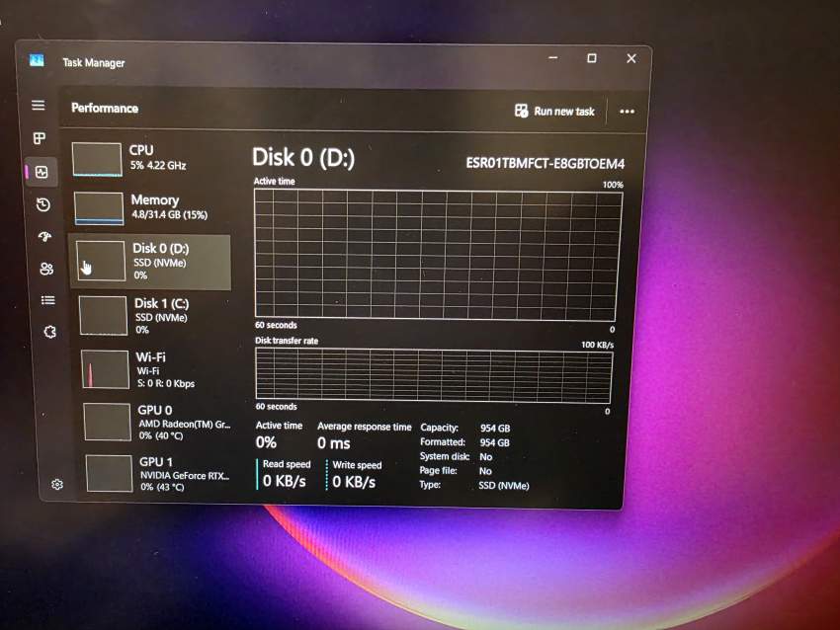Click the Performance page title
The height and width of the screenshot is (630, 840).
click(x=105, y=108)
